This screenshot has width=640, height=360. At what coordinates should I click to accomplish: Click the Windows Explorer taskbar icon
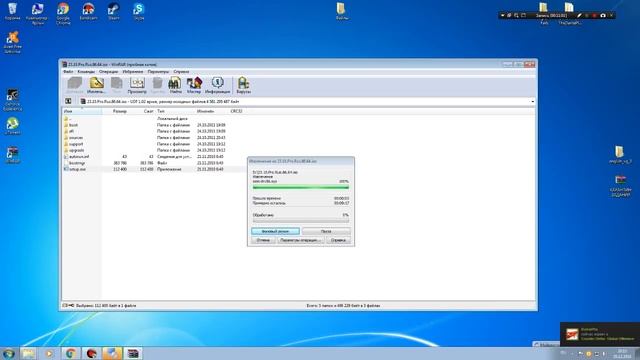click(29, 353)
